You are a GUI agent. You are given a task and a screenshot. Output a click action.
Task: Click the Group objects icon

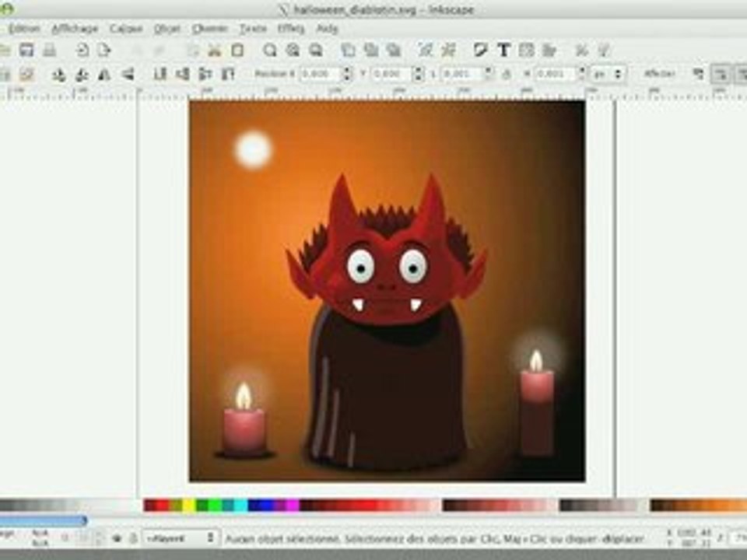(426, 50)
